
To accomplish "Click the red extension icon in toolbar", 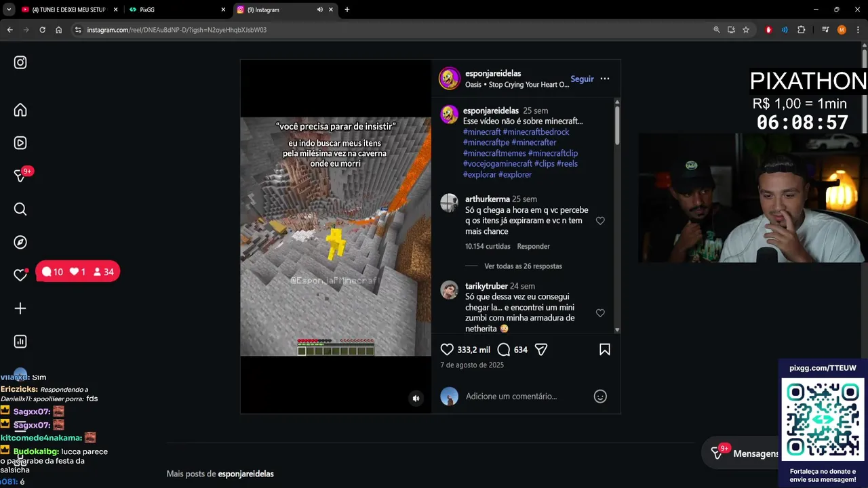I will click(768, 30).
